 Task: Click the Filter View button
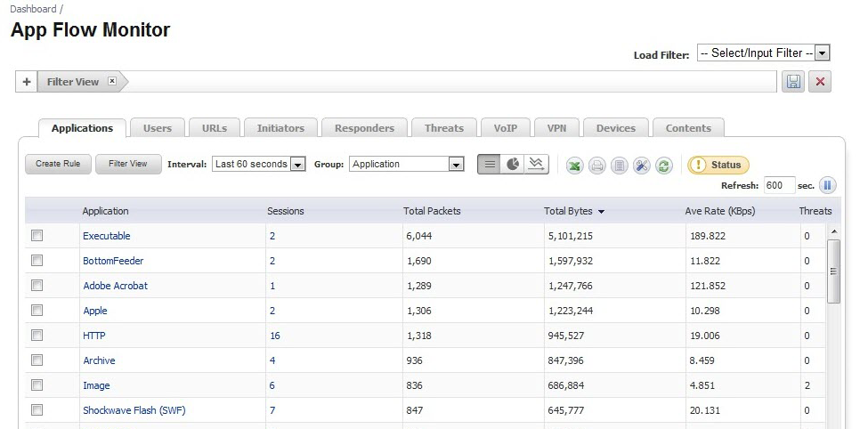click(x=128, y=164)
